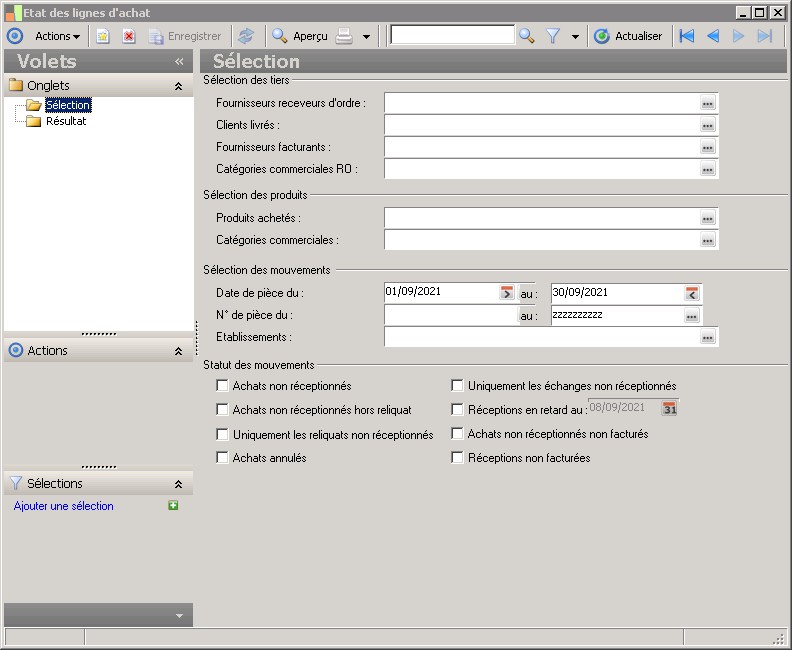The height and width of the screenshot is (650, 792).
Task: Collapse the Volets side panel
Action: (179, 62)
